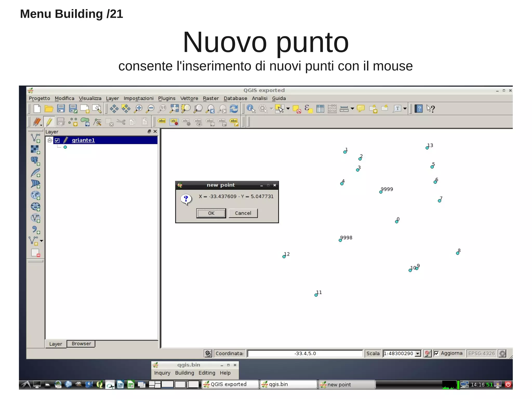Switch to QGIS exported taskbar entry
Image resolution: width=532 pixels, height=399 pixels.
tap(230, 384)
